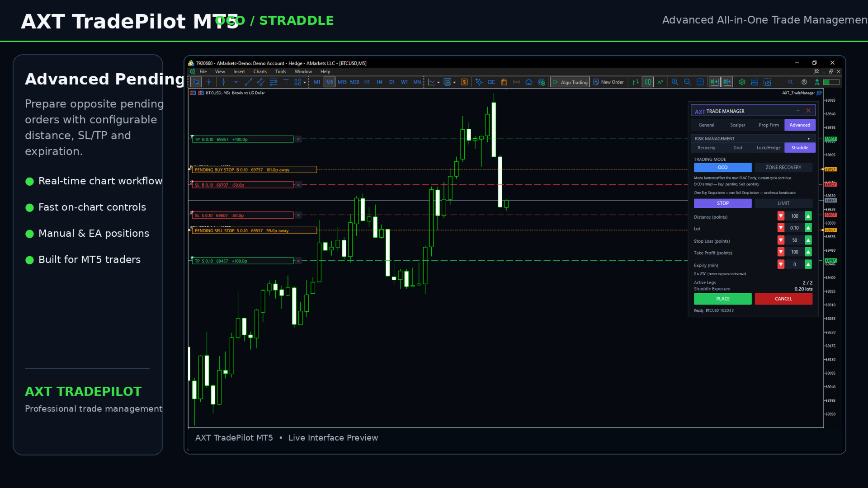Screen dimensions: 868x488
Task: Open the user account profile icon
Action: point(804,82)
